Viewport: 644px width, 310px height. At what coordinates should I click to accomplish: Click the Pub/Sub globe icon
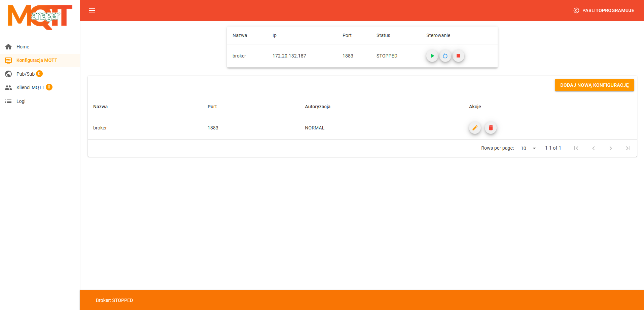tap(8, 74)
